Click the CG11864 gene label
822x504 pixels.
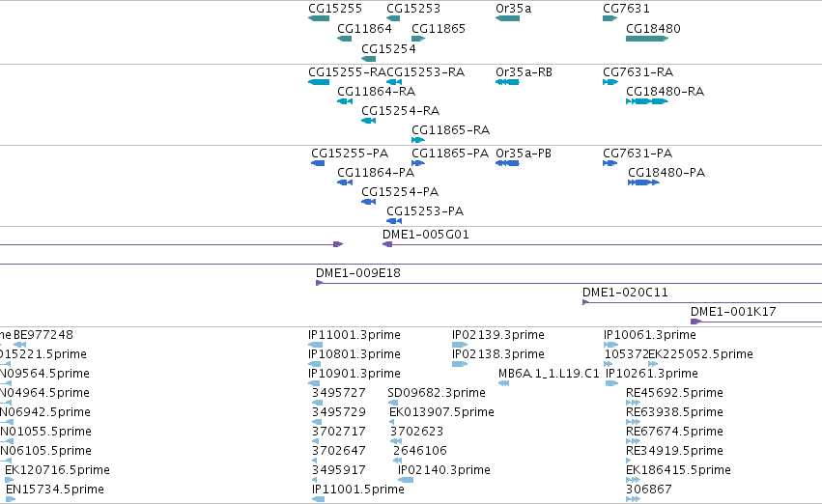364,28
